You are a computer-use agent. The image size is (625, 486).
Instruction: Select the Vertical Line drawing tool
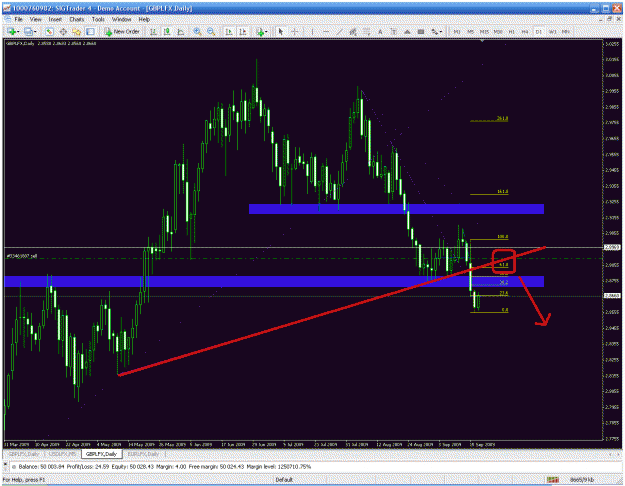pos(312,32)
